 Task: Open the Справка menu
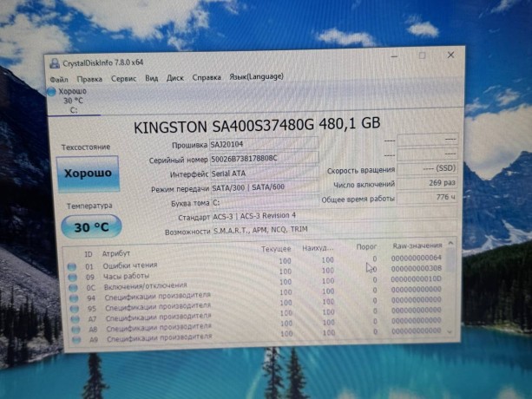click(207, 77)
